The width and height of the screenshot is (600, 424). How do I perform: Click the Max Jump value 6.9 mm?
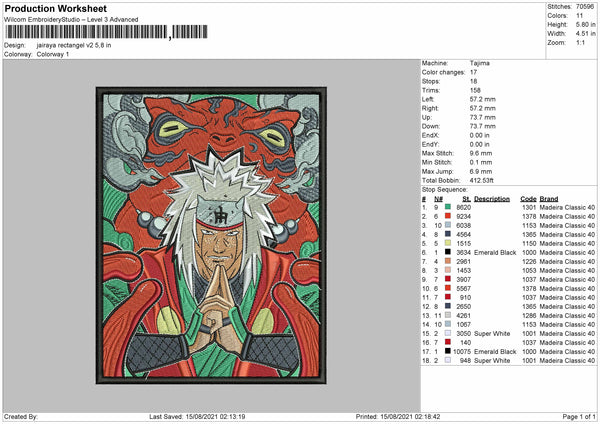[481, 171]
